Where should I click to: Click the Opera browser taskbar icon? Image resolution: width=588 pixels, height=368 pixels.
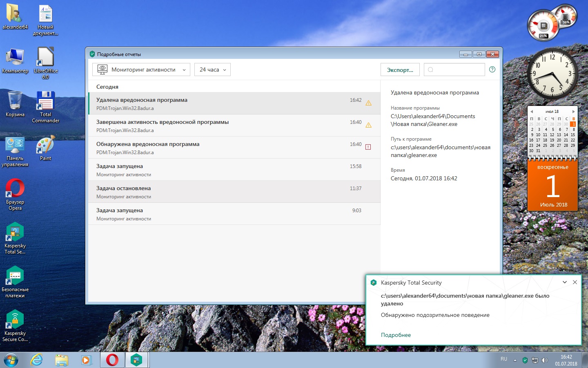click(112, 360)
